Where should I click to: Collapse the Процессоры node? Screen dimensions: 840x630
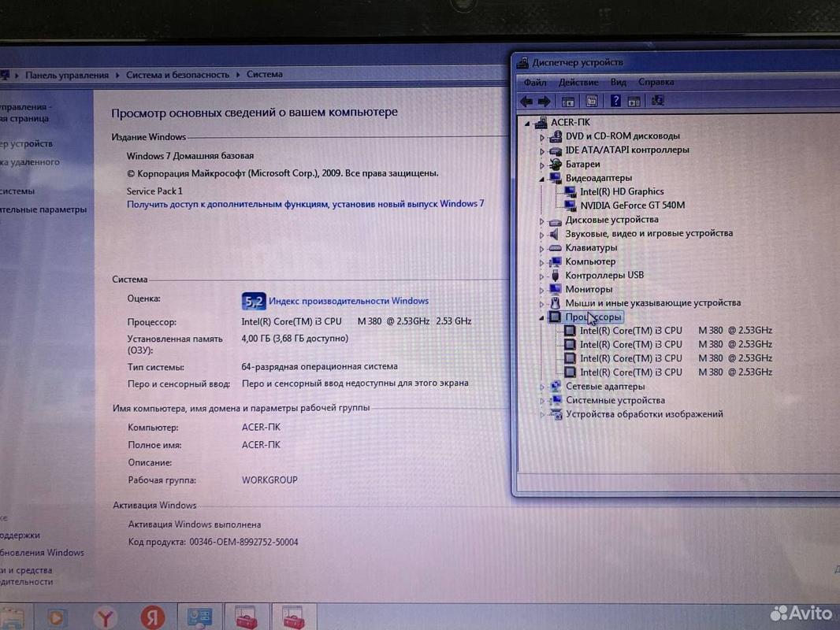coord(541,318)
